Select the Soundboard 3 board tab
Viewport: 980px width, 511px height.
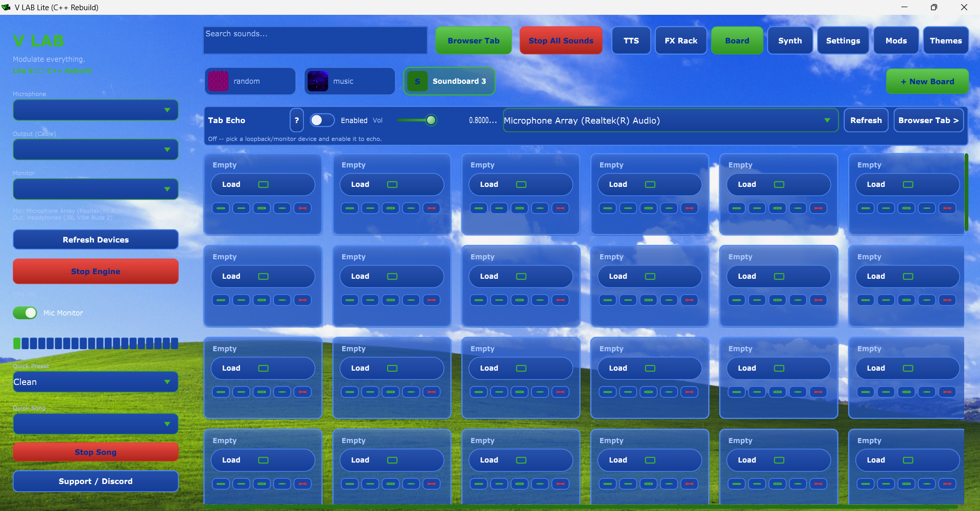(449, 81)
